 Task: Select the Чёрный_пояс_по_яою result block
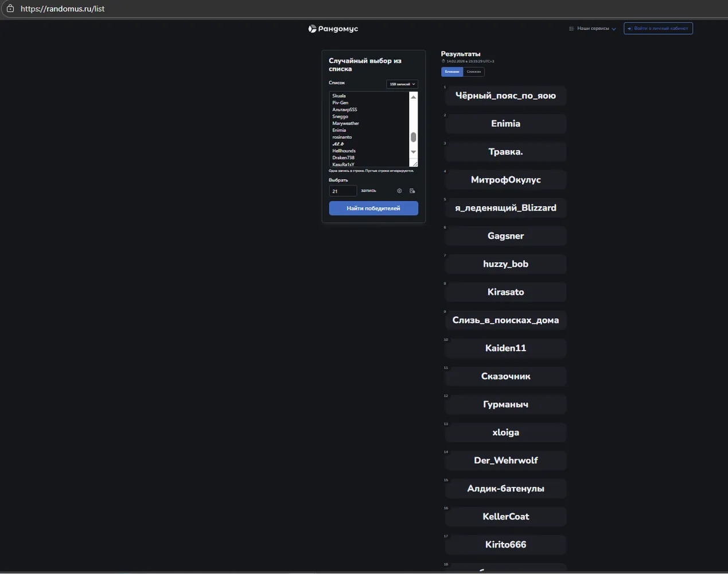tap(505, 96)
